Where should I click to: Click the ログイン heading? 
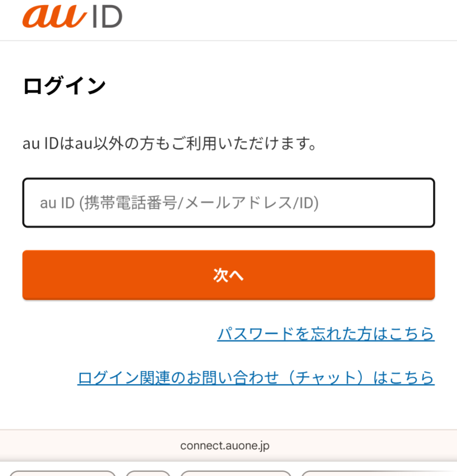click(64, 86)
